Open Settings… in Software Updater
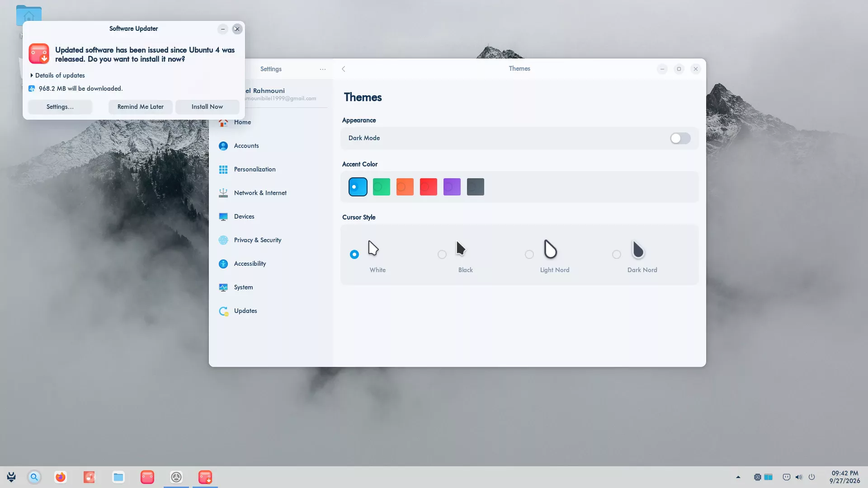868x488 pixels. 60,107
